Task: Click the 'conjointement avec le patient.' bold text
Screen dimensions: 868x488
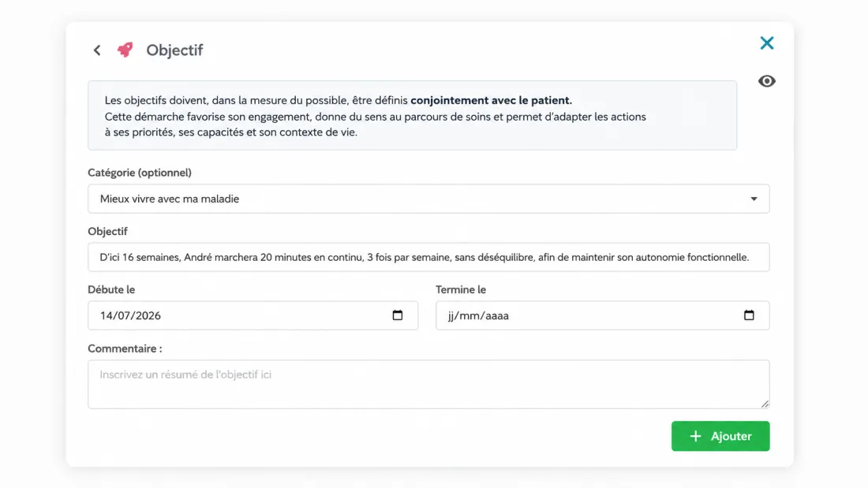Action: pyautogui.click(x=491, y=100)
